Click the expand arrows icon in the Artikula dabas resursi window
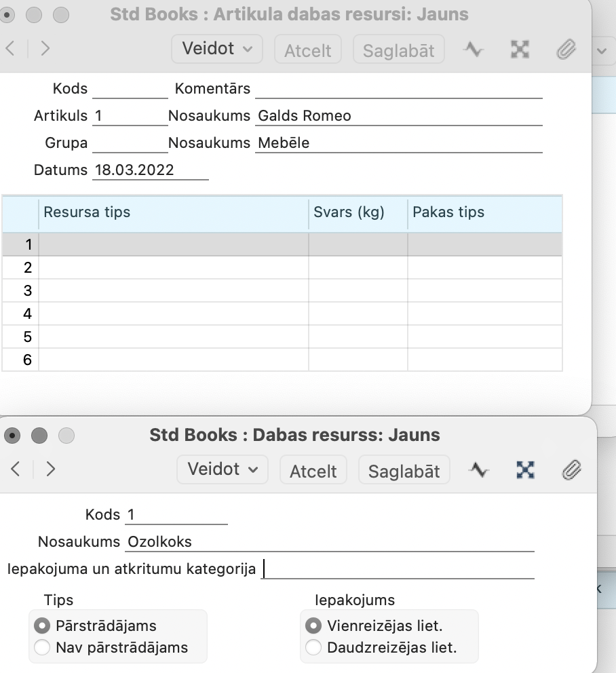Image resolution: width=616 pixels, height=673 pixels. pyautogui.click(x=520, y=50)
